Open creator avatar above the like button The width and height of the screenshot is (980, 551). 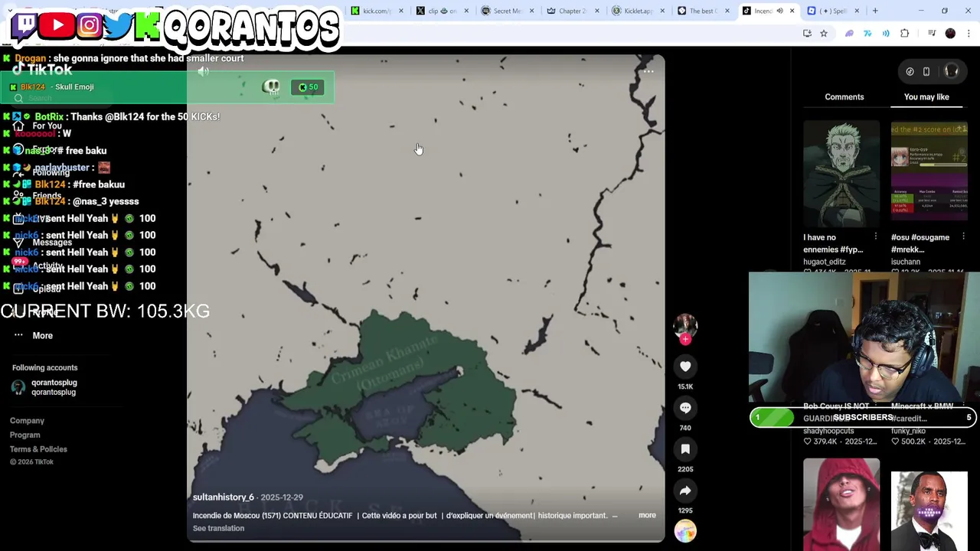pyautogui.click(x=685, y=324)
